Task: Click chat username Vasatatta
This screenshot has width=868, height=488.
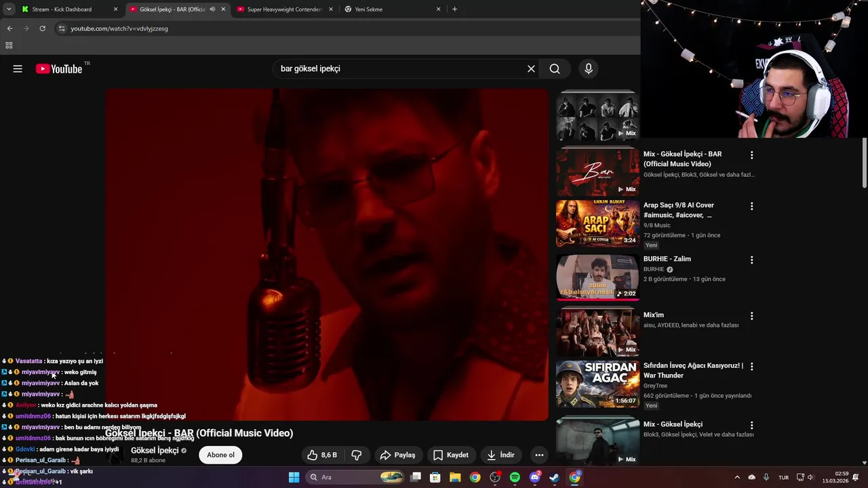Action: pyautogui.click(x=28, y=361)
